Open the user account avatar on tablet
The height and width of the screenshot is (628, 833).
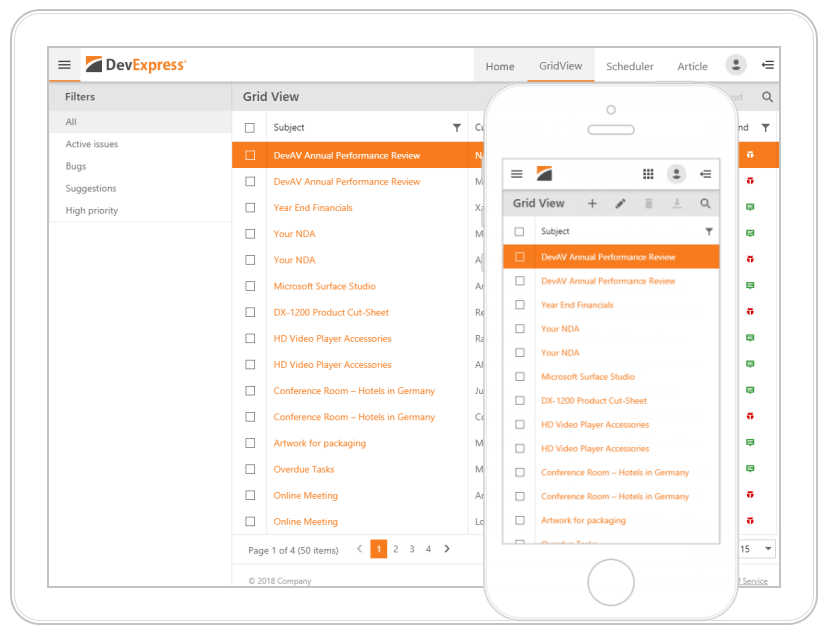click(736, 65)
